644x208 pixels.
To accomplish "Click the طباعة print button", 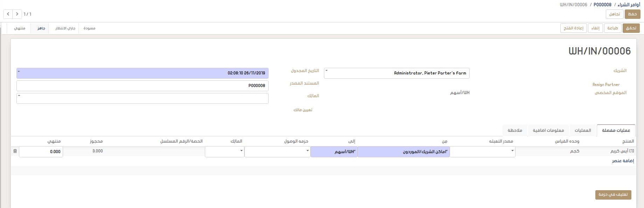I will click(x=612, y=28).
